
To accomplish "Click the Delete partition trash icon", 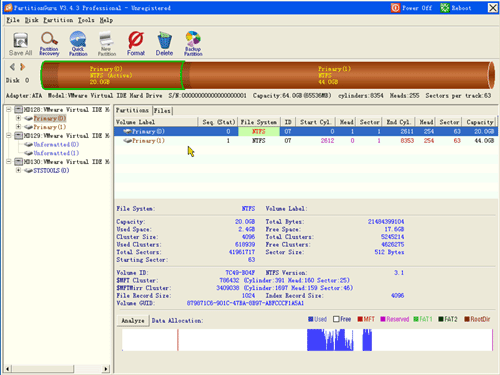I will [x=164, y=44].
